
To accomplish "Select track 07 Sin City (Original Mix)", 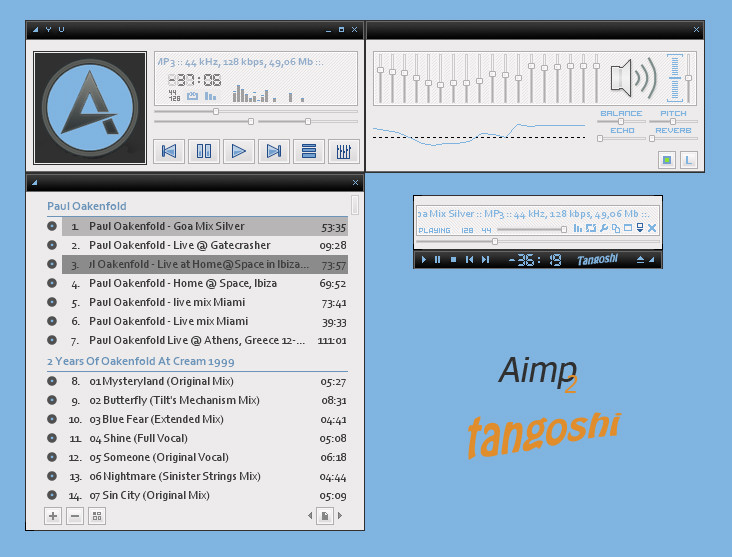I will point(205,495).
